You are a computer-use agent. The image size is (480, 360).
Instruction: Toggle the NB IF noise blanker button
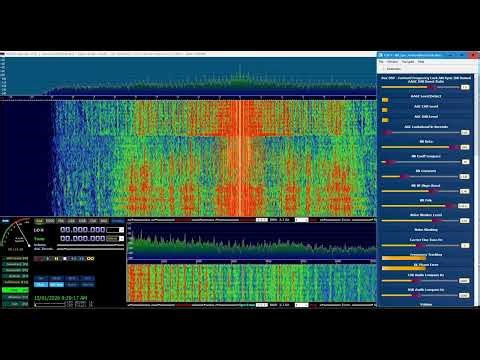(x=72, y=278)
